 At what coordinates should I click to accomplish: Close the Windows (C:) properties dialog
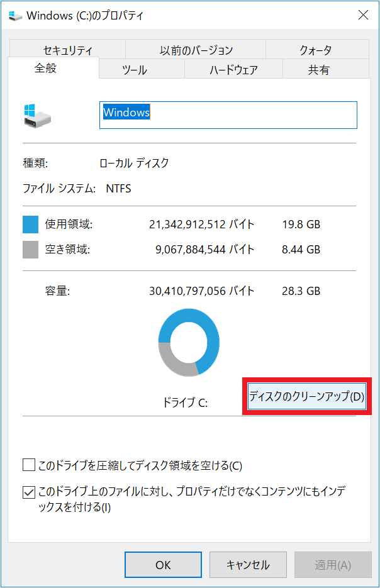coord(363,15)
